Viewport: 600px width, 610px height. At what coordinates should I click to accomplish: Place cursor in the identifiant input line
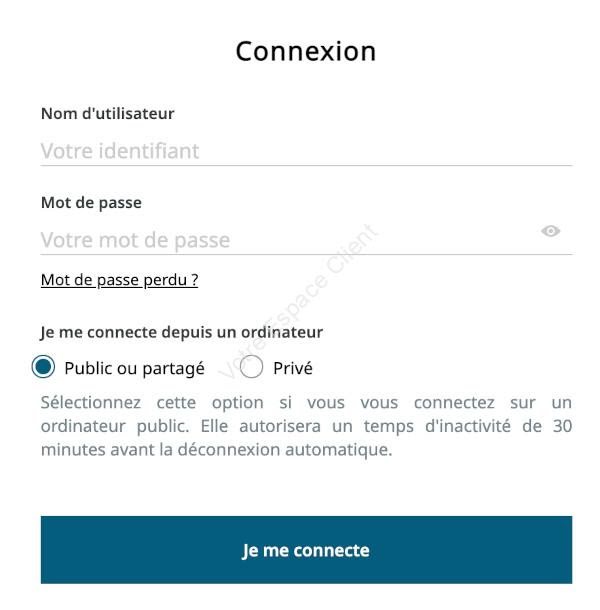tap(306, 151)
